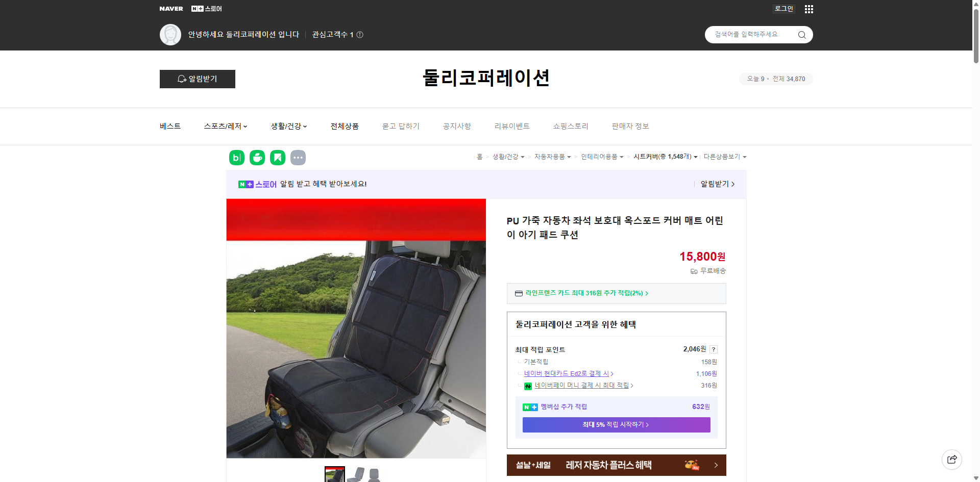The image size is (980, 482).
Task: Open more sharing options via ellipsis icon
Action: 298,158
